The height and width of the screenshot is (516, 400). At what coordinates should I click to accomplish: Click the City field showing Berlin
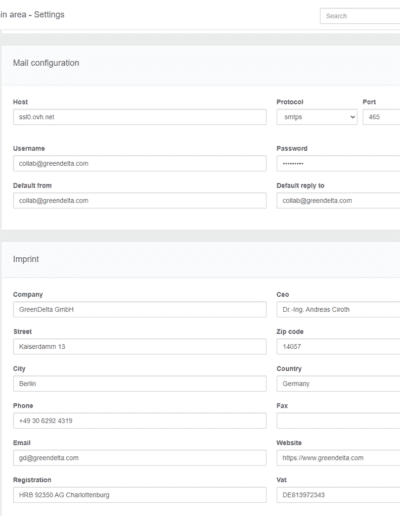[x=140, y=384]
